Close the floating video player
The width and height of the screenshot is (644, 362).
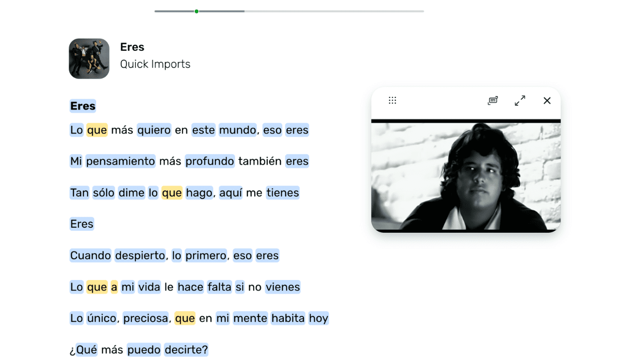pos(547,101)
